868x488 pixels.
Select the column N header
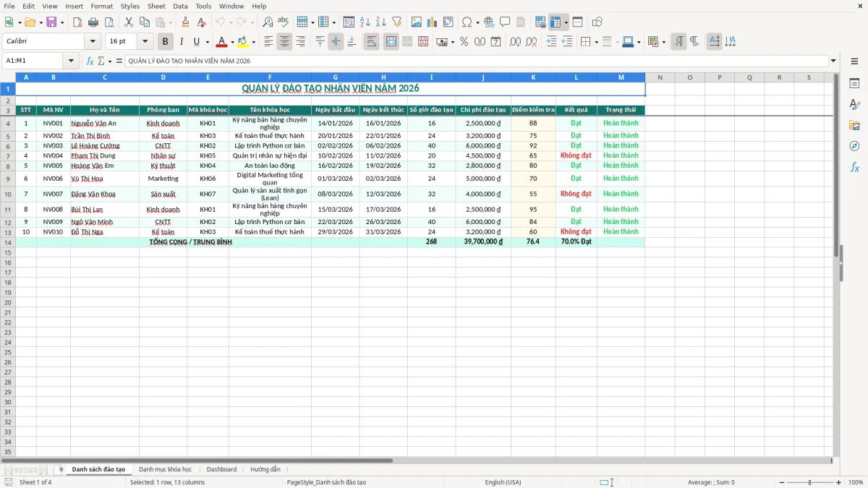[660, 77]
